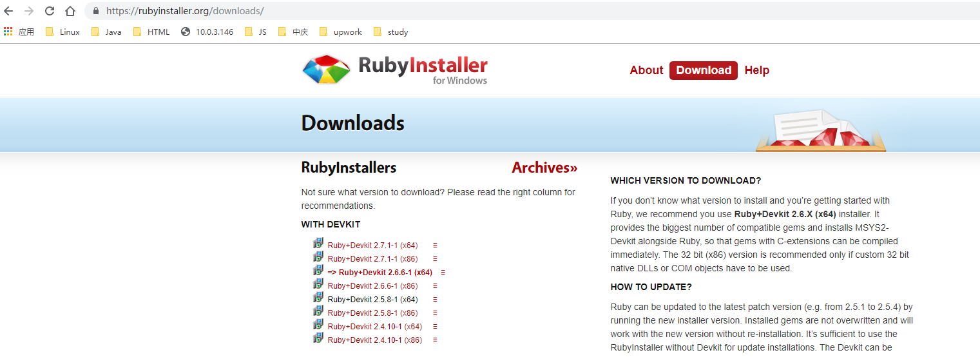Screen dimensions: 980x357
Task: Select the Download nav button
Action: point(704,71)
